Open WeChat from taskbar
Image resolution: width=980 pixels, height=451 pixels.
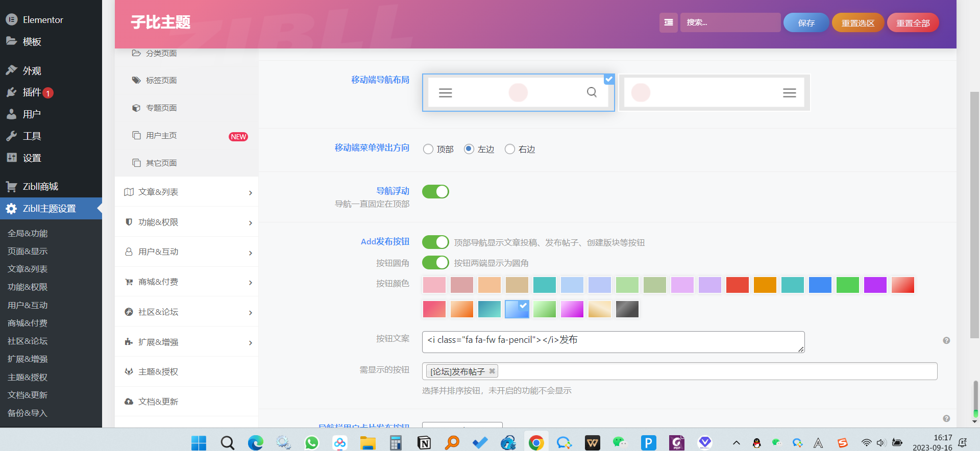point(620,442)
